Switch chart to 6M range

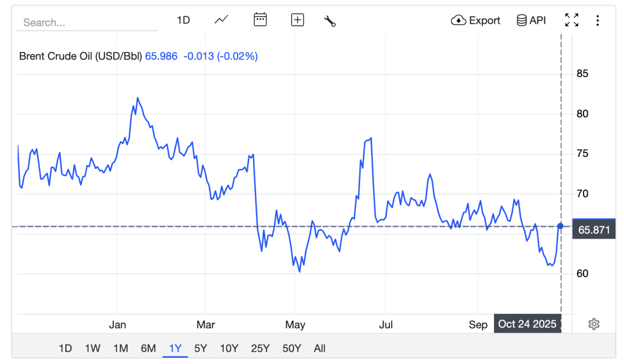[x=148, y=348]
